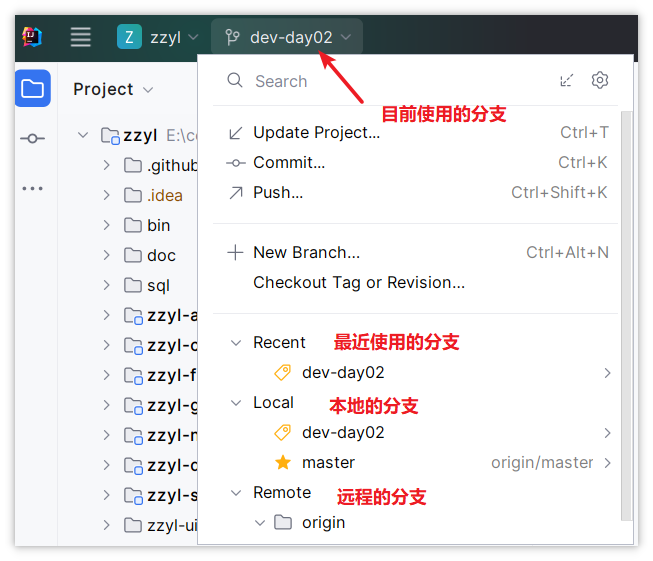
Task: Open the zzyl project selector dropdown
Action: [x=158, y=37]
